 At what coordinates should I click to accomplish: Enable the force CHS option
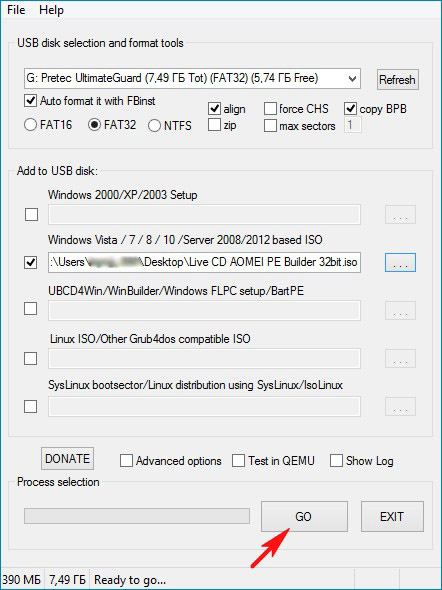(x=270, y=109)
